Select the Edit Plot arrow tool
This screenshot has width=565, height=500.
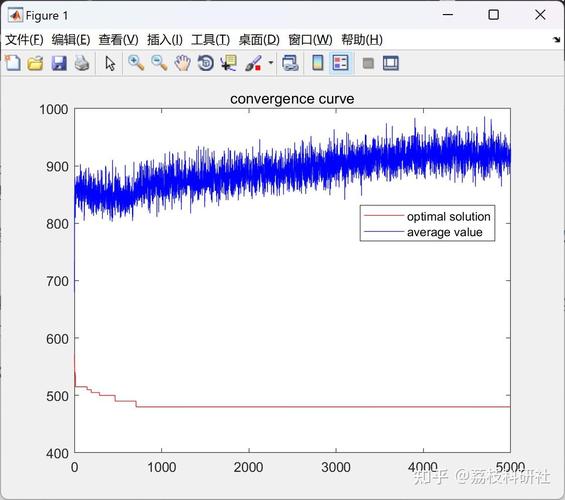tap(110, 63)
